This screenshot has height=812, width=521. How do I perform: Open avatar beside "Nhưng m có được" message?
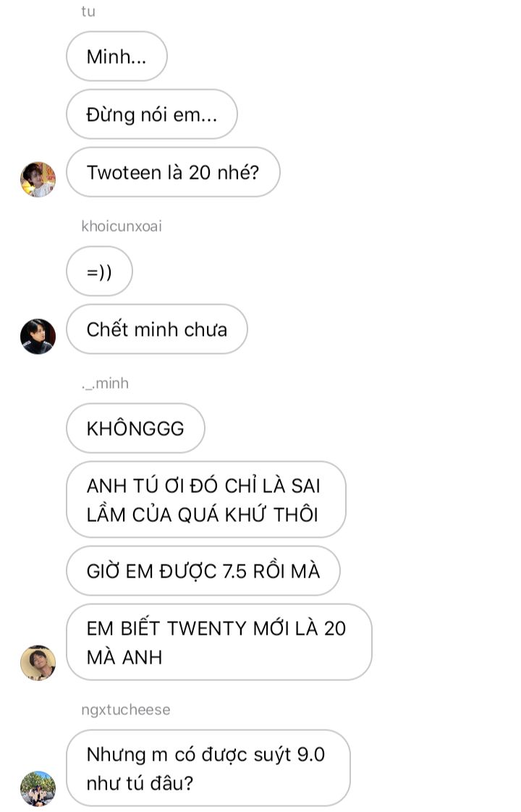[38, 789]
